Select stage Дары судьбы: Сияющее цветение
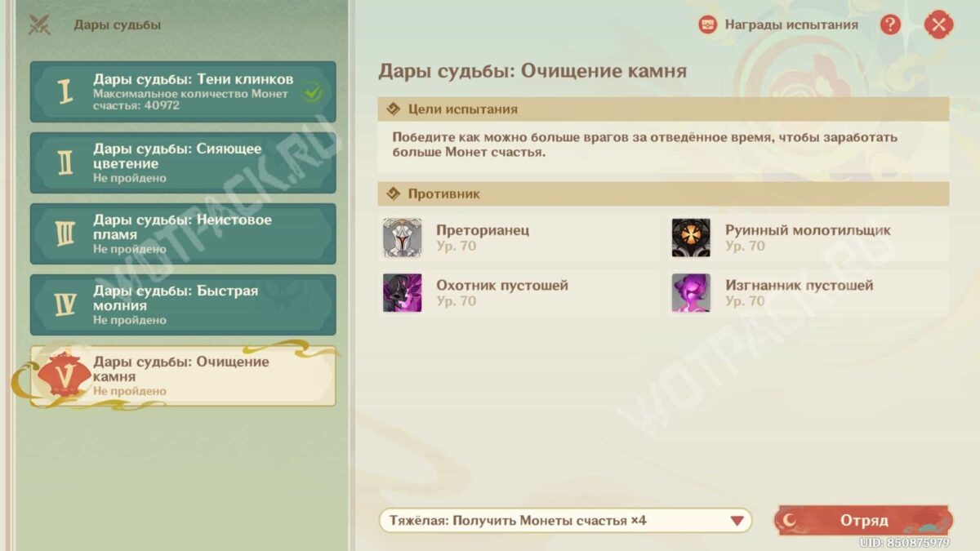The height and width of the screenshot is (551, 980). [x=183, y=163]
